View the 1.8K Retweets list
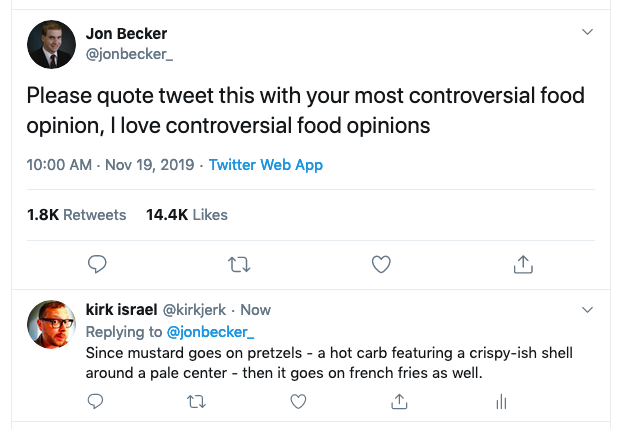The width and height of the screenshot is (619, 429). tap(77, 215)
